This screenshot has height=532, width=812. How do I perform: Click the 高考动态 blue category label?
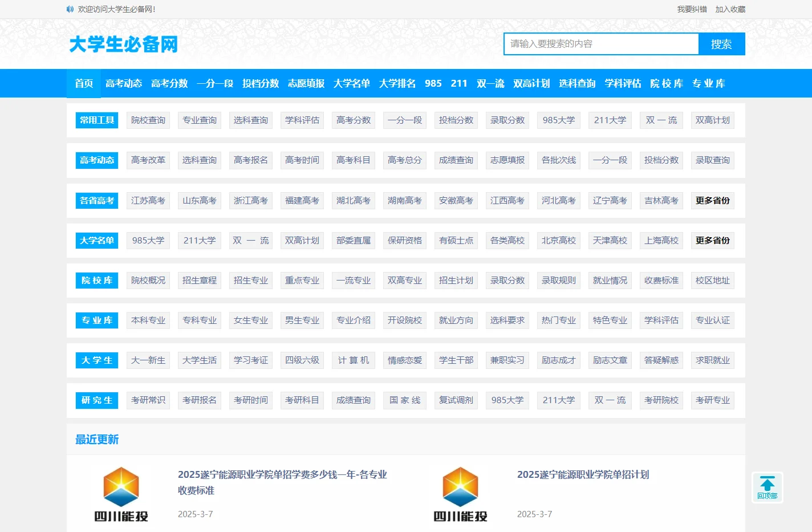[97, 160]
